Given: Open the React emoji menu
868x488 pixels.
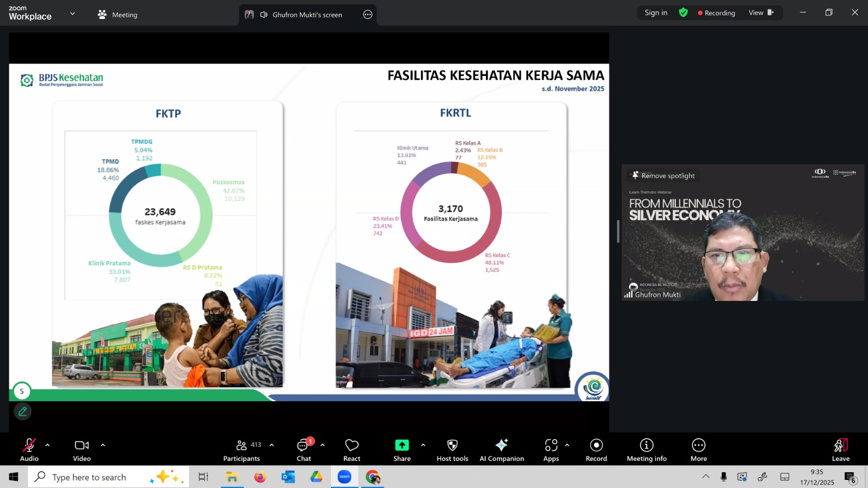Looking at the screenshot, I should click(x=352, y=450).
